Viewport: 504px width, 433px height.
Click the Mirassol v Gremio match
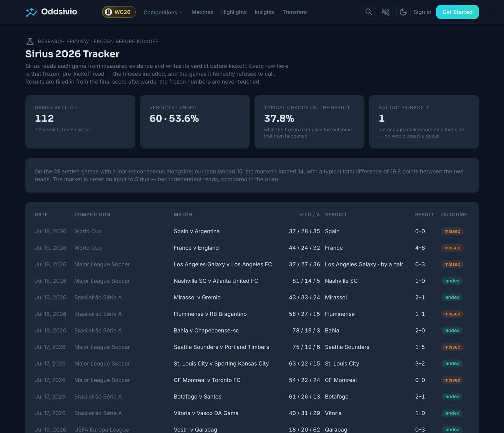tap(197, 297)
